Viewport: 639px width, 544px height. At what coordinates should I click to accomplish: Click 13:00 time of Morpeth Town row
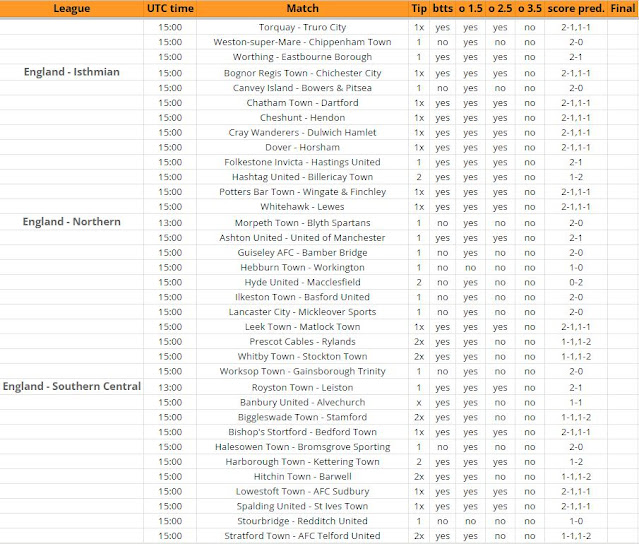[170, 223]
